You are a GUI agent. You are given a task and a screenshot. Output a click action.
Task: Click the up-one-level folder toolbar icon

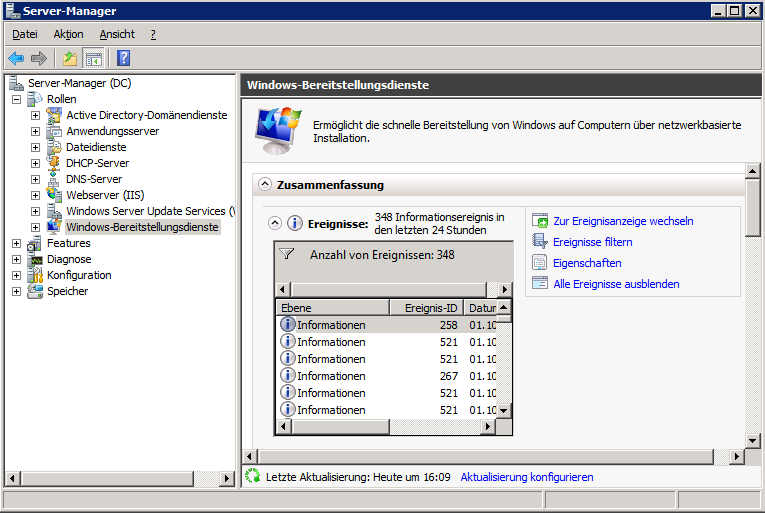click(x=70, y=59)
